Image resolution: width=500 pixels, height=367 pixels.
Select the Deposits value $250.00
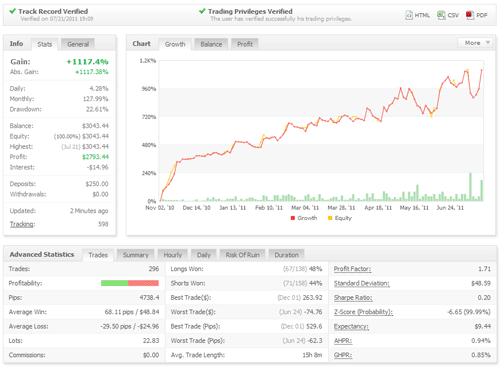point(97,184)
